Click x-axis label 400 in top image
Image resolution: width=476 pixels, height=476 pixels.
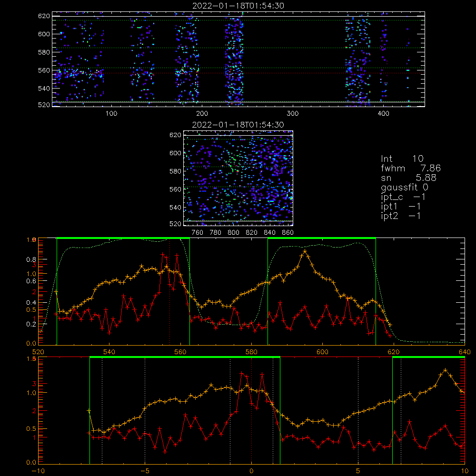pos(383,114)
